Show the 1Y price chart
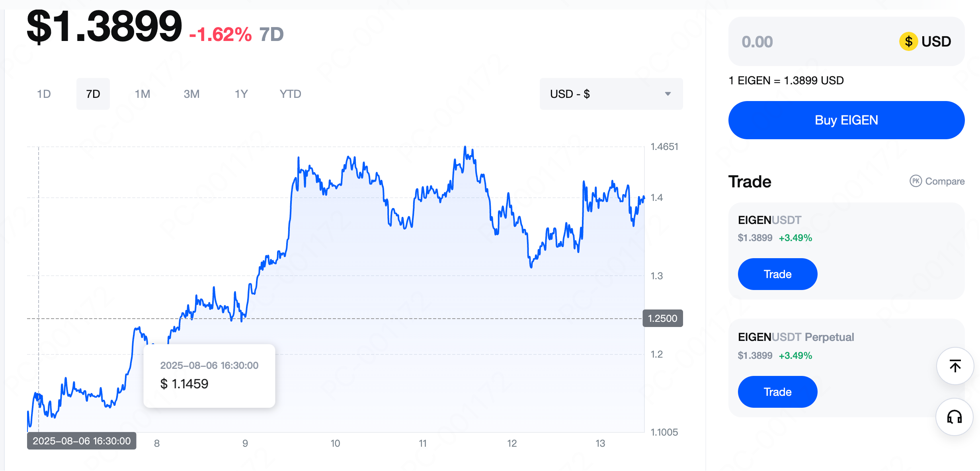The image size is (980, 471). pyautogui.click(x=241, y=94)
